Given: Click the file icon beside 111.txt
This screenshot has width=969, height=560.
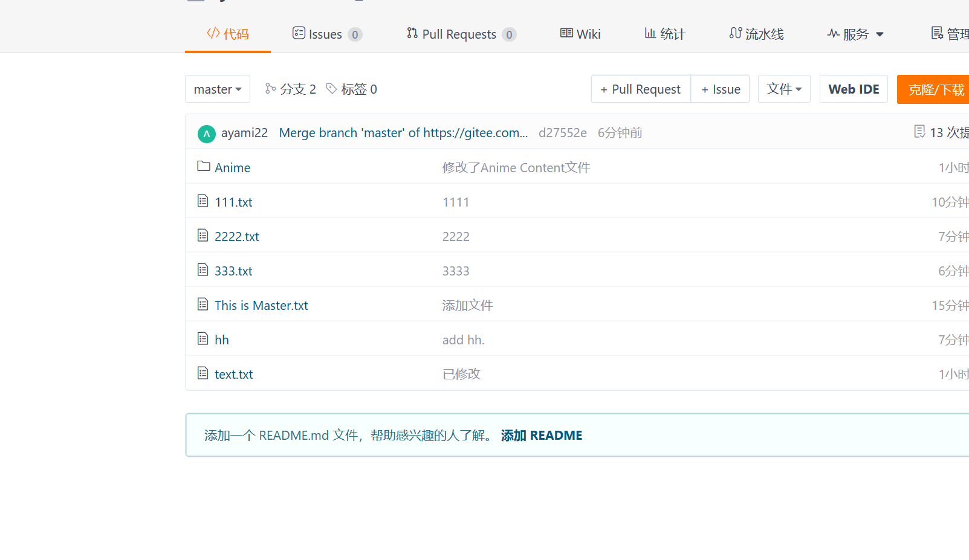Looking at the screenshot, I should click(x=203, y=201).
